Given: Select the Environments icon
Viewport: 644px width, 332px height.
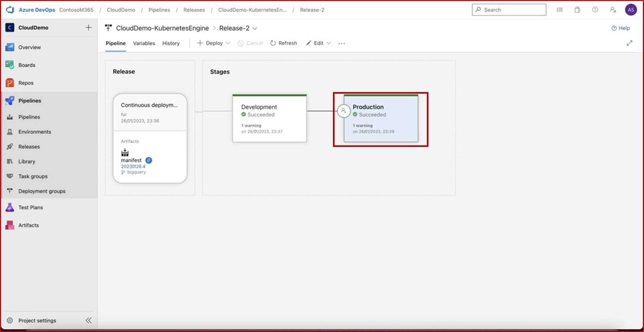Looking at the screenshot, I should coord(10,132).
